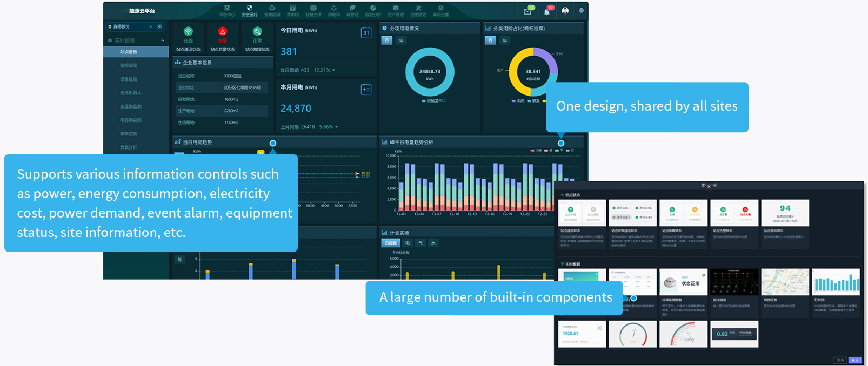Image resolution: width=868 pixels, height=366 pixels.
Task: Switch 分类用能占比 chart to 年 view
Action: (x=505, y=40)
